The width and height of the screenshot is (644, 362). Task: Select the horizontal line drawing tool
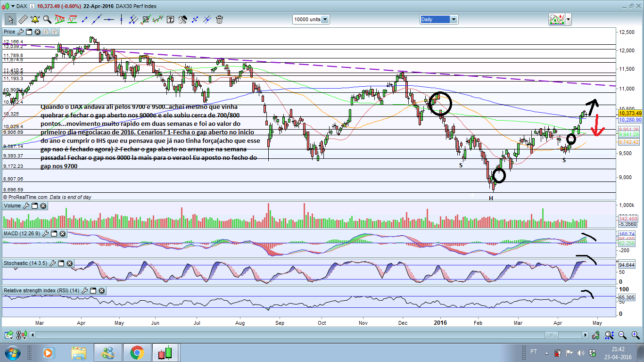(x=109, y=19)
